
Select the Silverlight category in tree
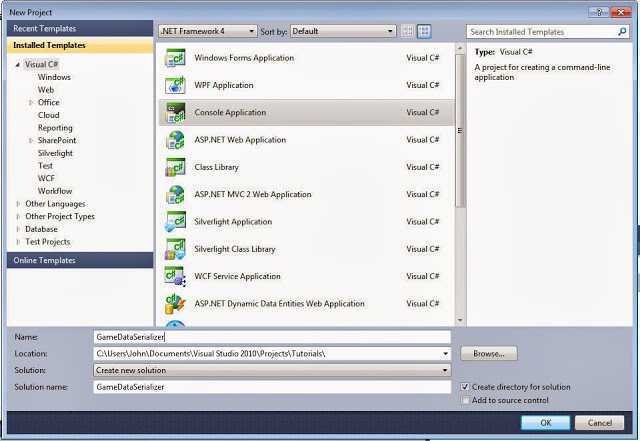(x=55, y=153)
